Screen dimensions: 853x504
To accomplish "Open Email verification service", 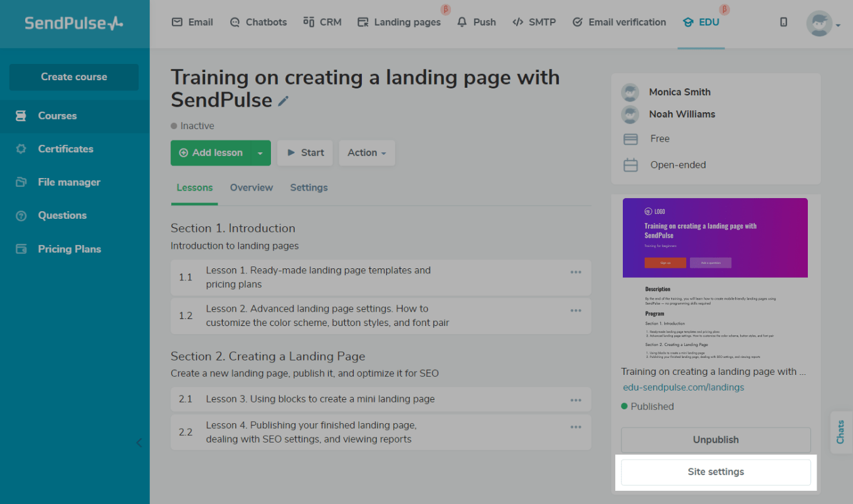I will point(620,22).
